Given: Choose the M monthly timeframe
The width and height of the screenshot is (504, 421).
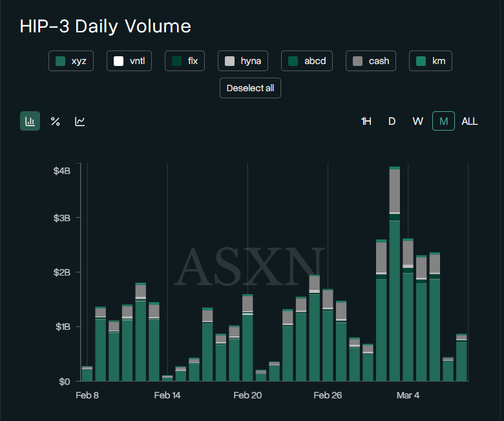Looking at the screenshot, I should 443,121.
